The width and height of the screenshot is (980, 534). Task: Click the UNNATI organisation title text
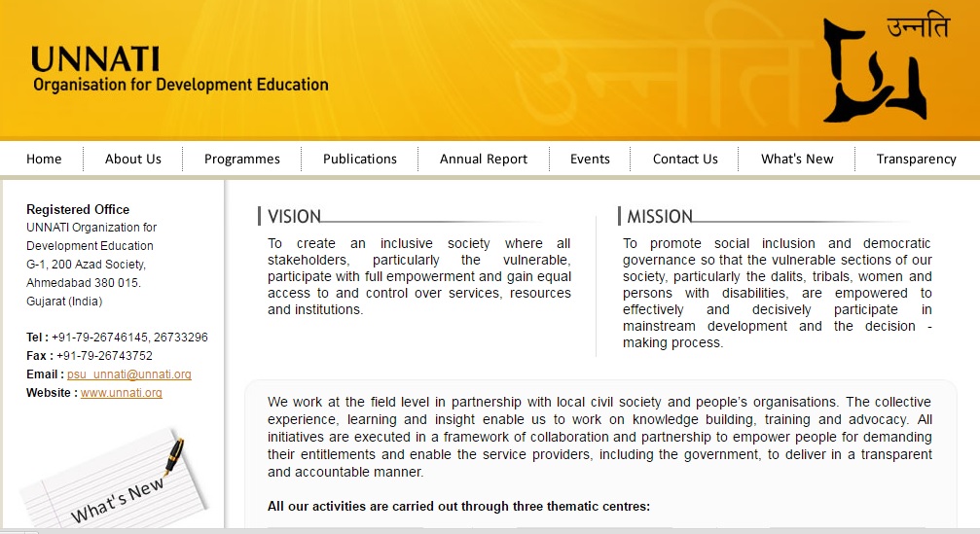coord(95,60)
